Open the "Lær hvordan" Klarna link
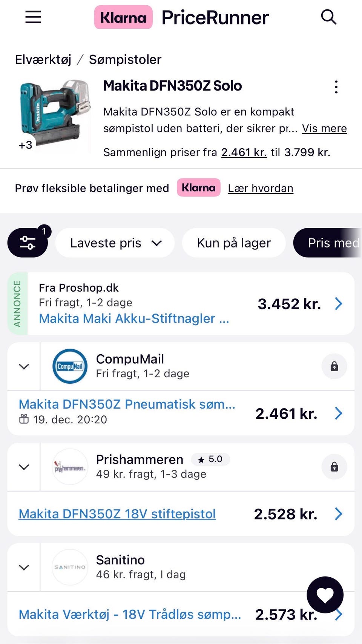Image resolution: width=362 pixels, height=644 pixels. click(x=261, y=188)
